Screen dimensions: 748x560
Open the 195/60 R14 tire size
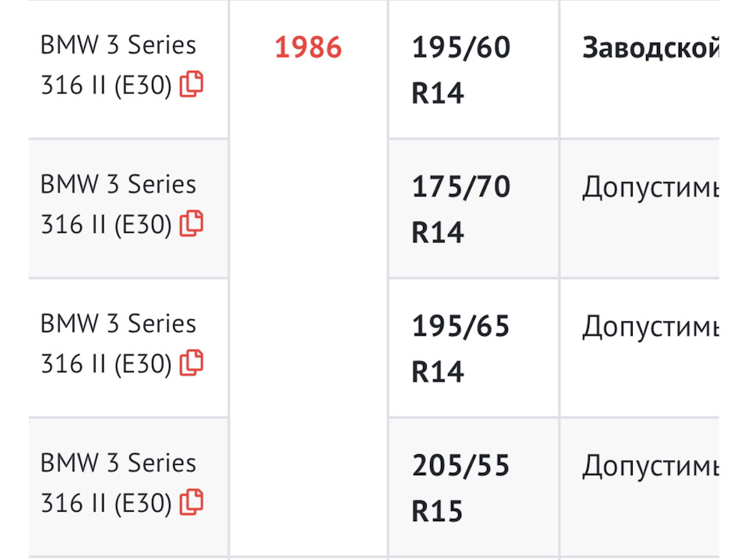[461, 69]
